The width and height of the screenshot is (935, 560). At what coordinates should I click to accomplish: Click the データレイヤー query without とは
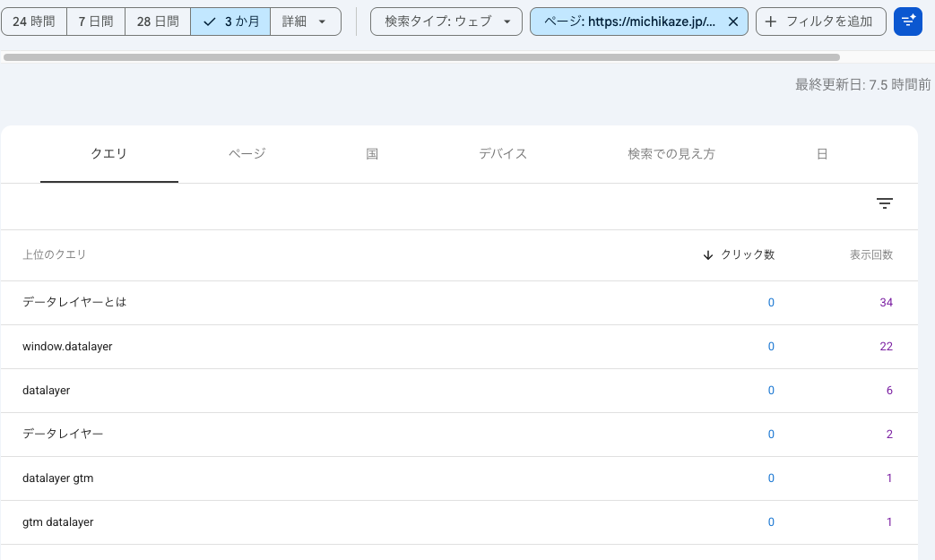coord(63,435)
